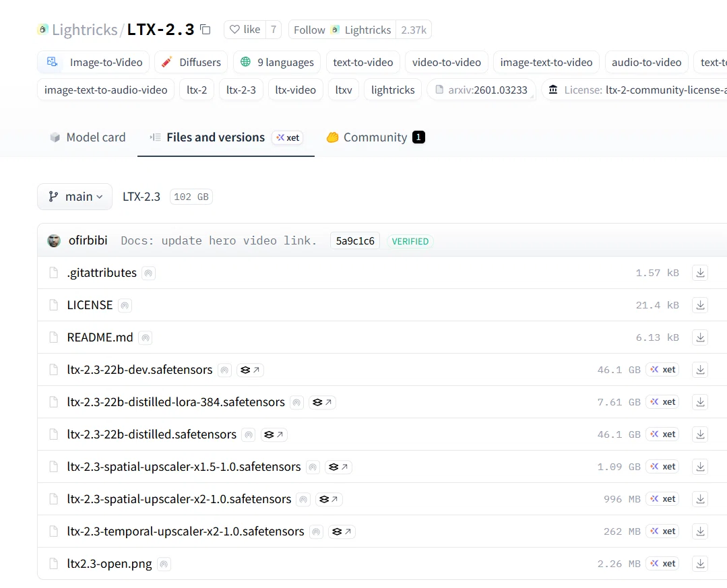Inspect tensors of ltx-2.3-22b-distilled.safetensors
The width and height of the screenshot is (727, 588).
[x=274, y=434]
